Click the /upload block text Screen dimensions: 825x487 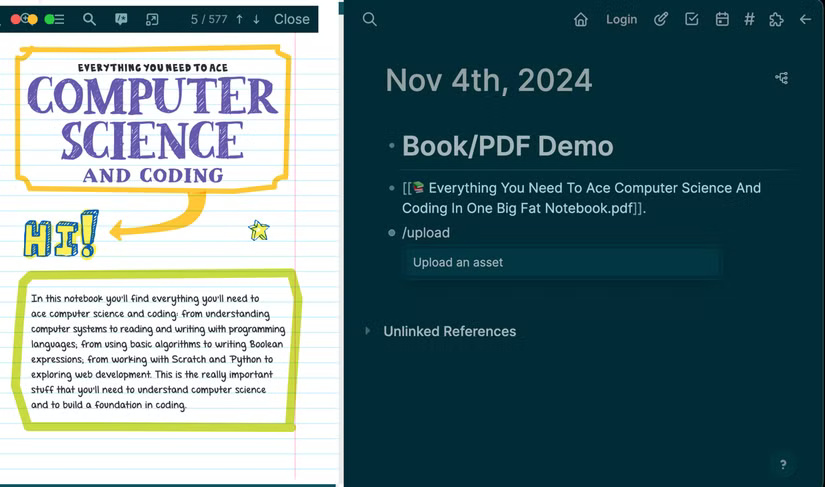point(426,232)
